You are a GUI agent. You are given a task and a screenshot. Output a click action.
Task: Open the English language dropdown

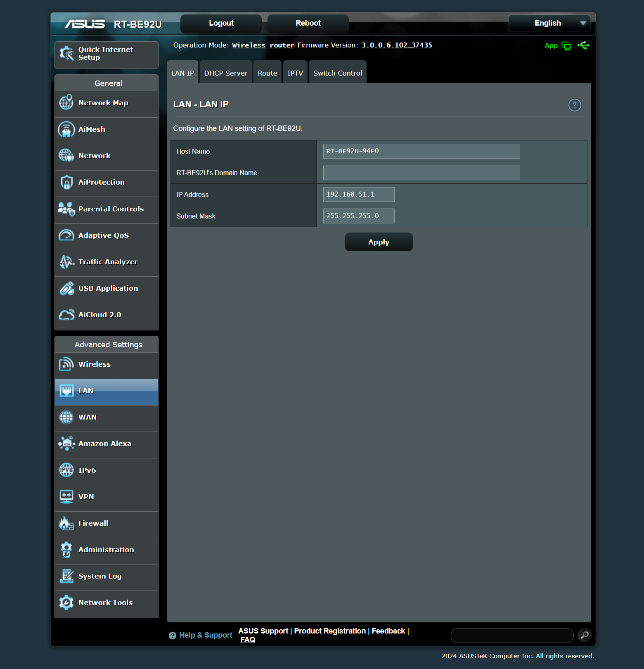549,23
